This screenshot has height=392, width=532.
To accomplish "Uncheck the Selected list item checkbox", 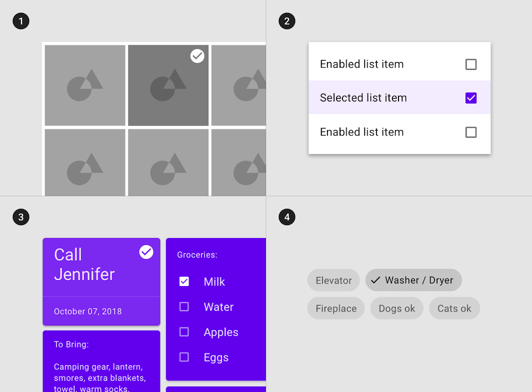I will pos(470,98).
